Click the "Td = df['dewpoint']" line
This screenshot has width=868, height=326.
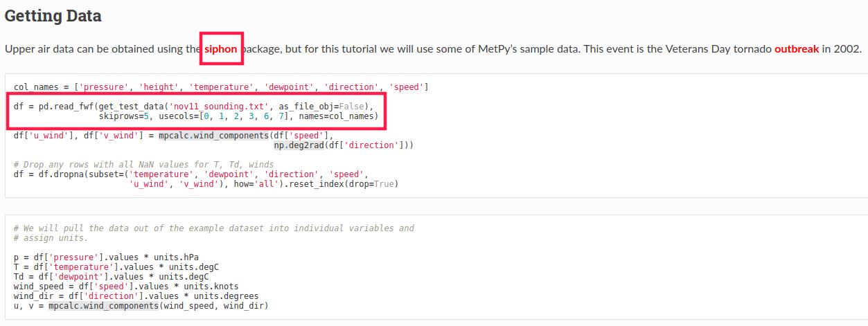click(x=111, y=276)
